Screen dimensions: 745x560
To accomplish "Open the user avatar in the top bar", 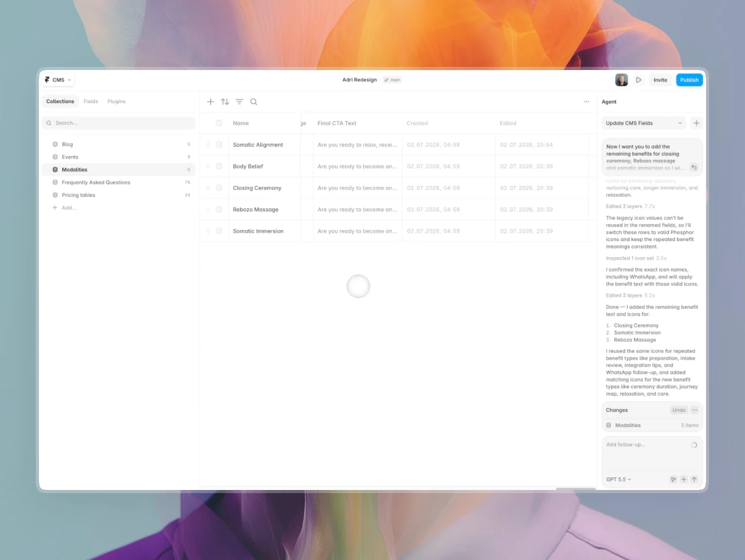I will click(622, 80).
